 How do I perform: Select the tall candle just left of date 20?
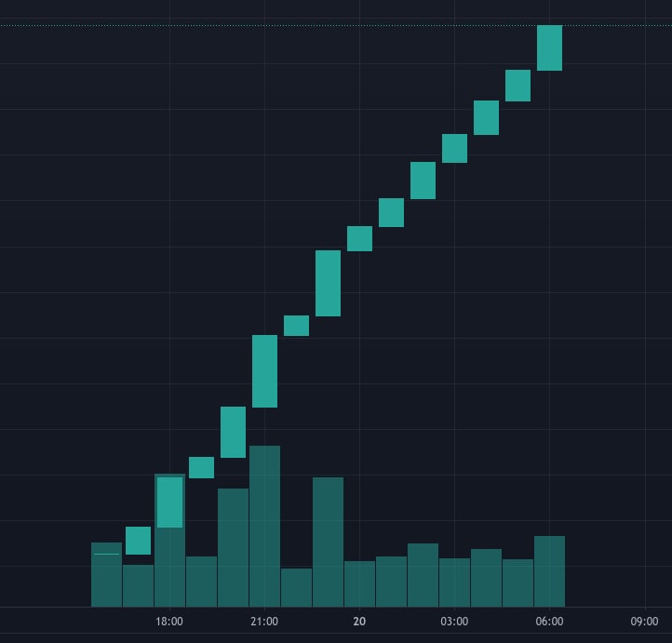point(328,283)
